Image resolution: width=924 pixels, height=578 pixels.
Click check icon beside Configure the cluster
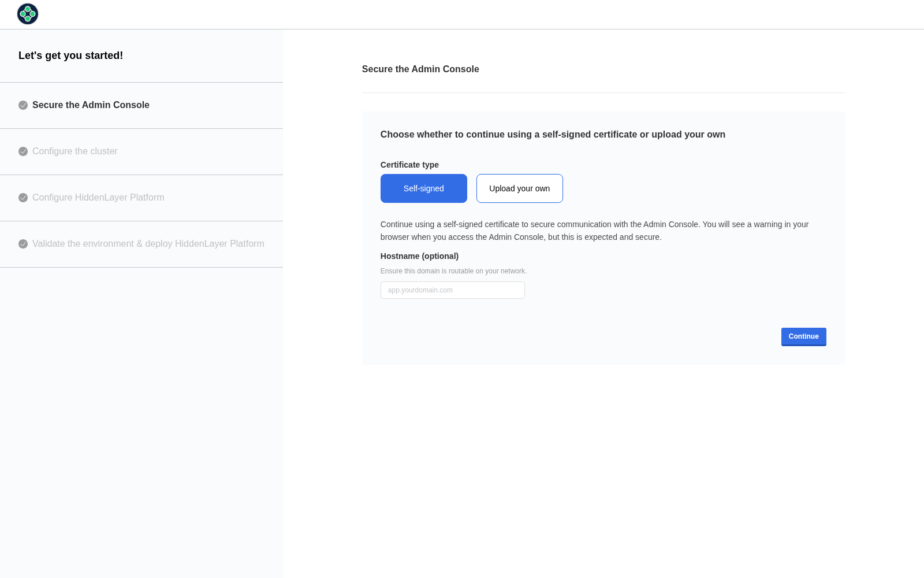[23, 151]
